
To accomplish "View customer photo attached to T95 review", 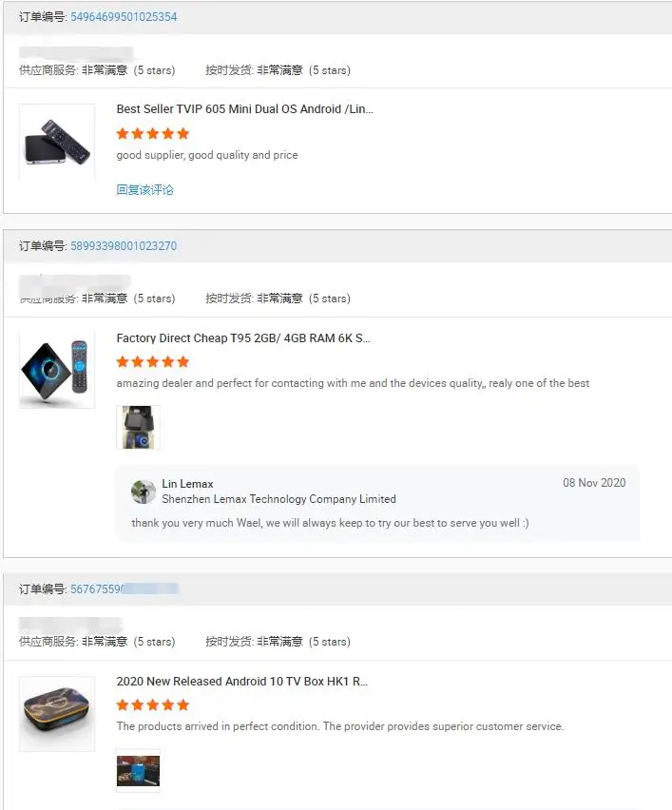I will (138, 427).
